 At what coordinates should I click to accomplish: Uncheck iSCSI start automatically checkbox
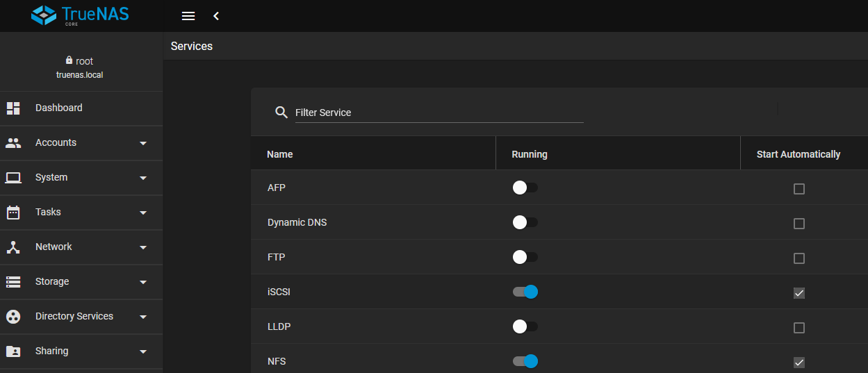799,293
